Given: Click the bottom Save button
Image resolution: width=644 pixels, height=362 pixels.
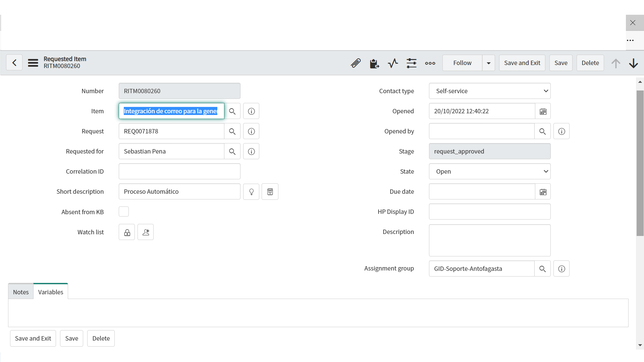Looking at the screenshot, I should click(x=71, y=338).
